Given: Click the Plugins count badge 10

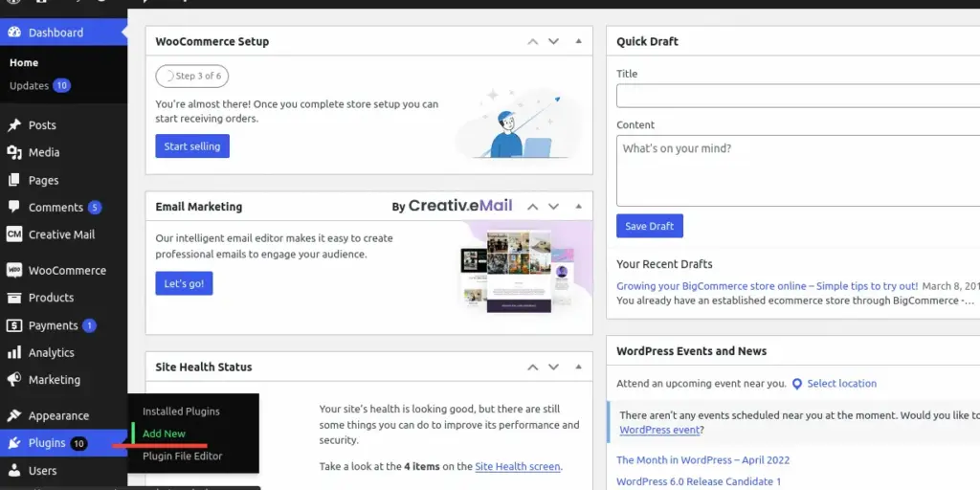Looking at the screenshot, I should (78, 444).
